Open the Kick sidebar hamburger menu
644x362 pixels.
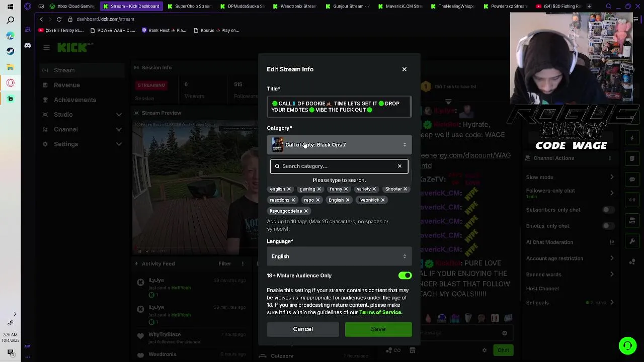(x=46, y=48)
